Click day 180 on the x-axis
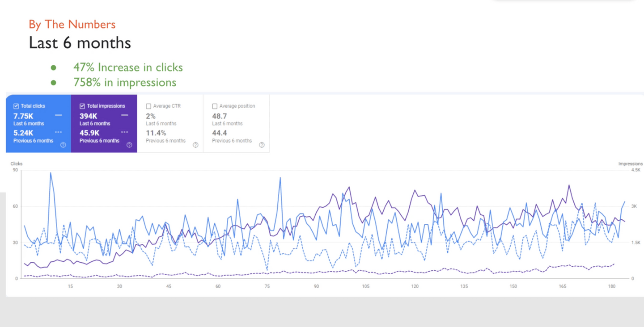This screenshot has height=327, width=644. (612, 286)
